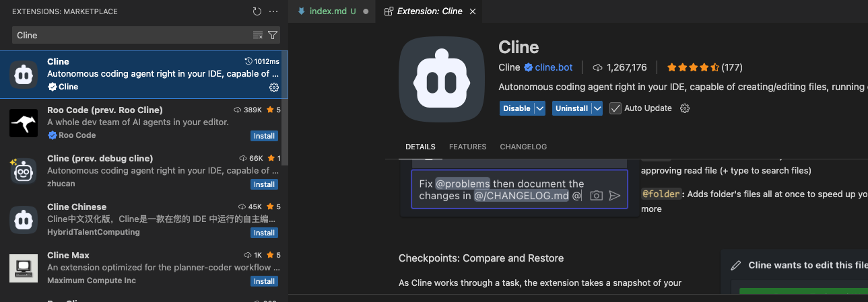Click the settings gear beside Auto Update

(685, 108)
